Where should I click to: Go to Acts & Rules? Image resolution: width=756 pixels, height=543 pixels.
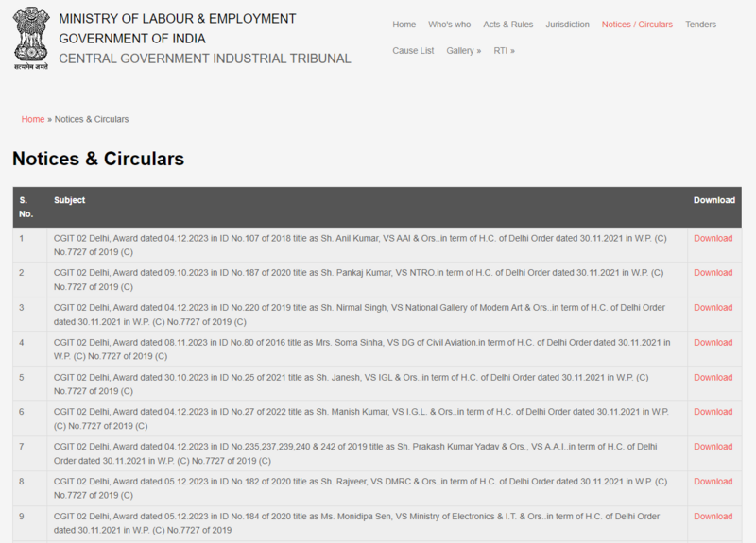(x=507, y=25)
